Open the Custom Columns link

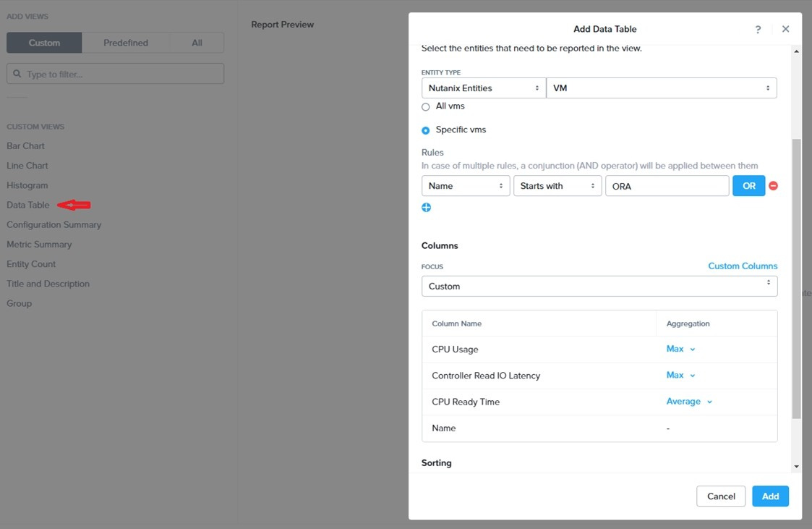click(x=743, y=266)
